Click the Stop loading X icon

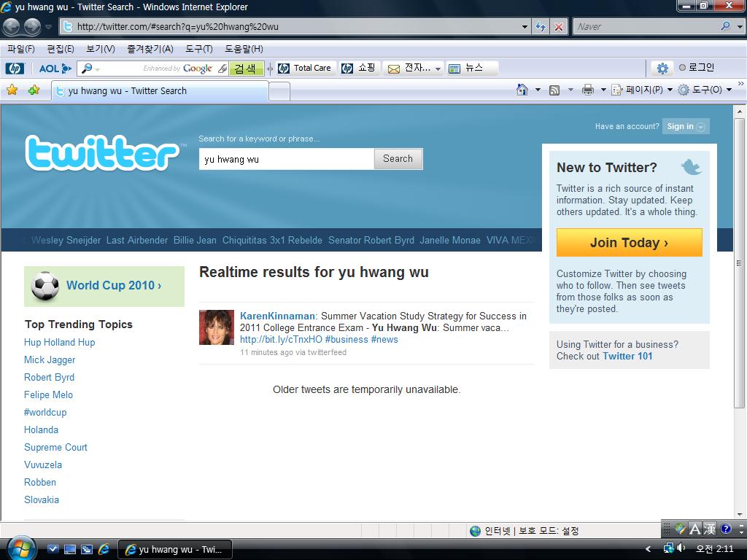point(559,27)
